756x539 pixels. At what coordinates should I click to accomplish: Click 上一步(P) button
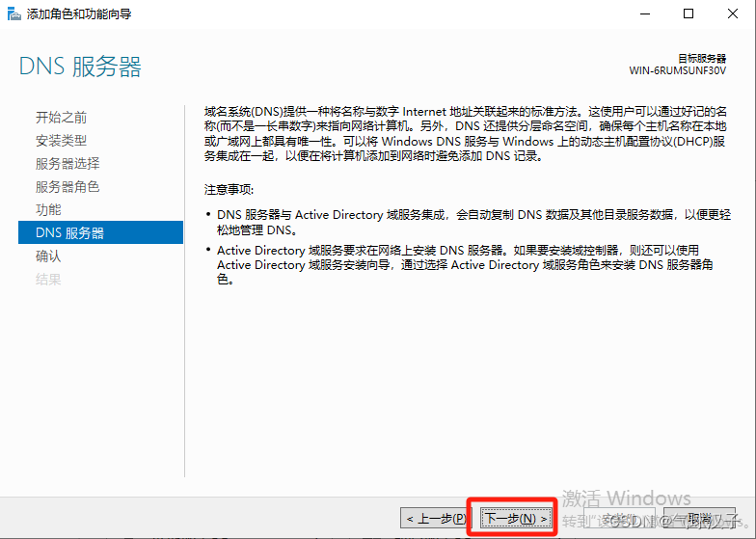pos(434,519)
